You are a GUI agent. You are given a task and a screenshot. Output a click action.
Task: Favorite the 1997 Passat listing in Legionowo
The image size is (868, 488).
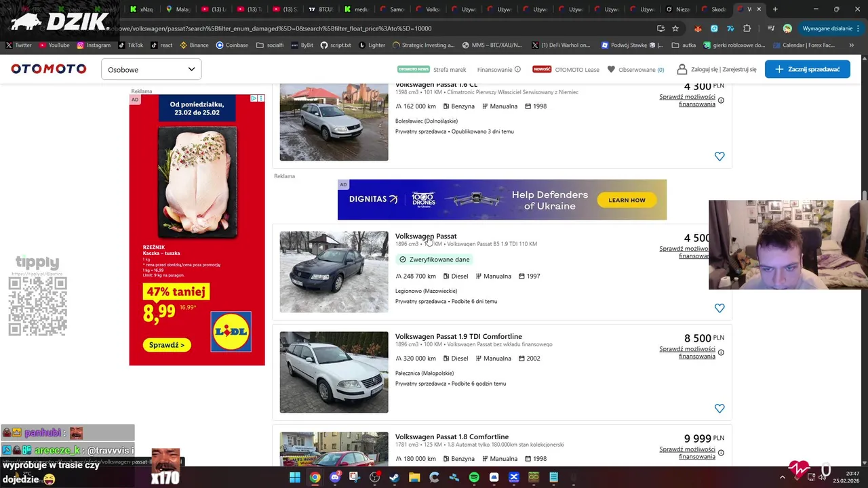[x=719, y=308]
